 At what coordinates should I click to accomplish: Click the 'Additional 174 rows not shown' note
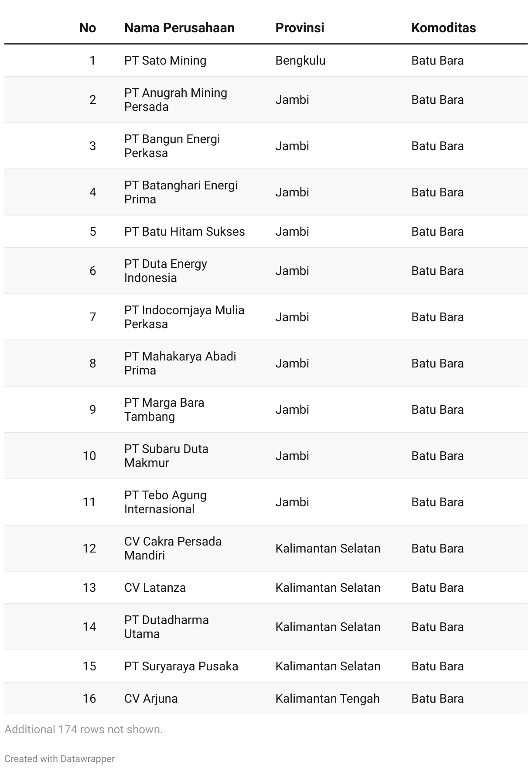[83, 729]
